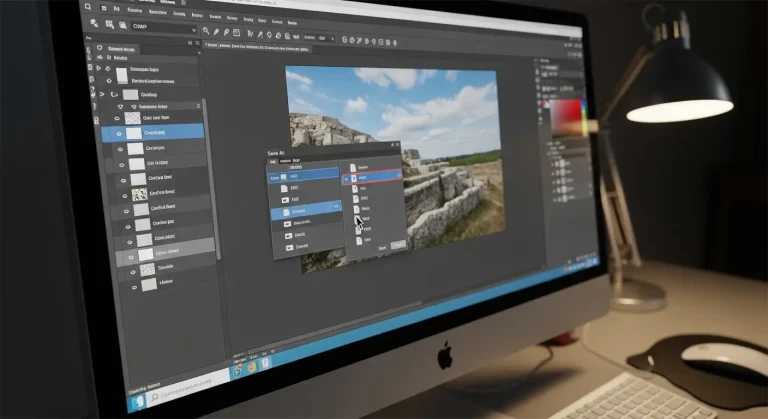Click the speckled black-and-tan layer thumbnail
Screen dimensions: 768x419
140,194
